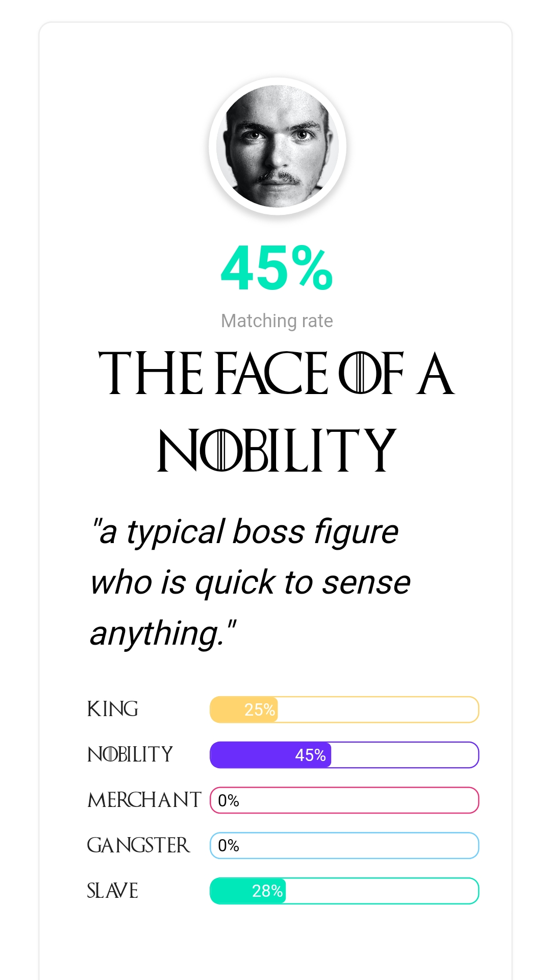The image size is (551, 980).
Task: Click the pink MERCHANT progress bar
Action: pos(344,800)
